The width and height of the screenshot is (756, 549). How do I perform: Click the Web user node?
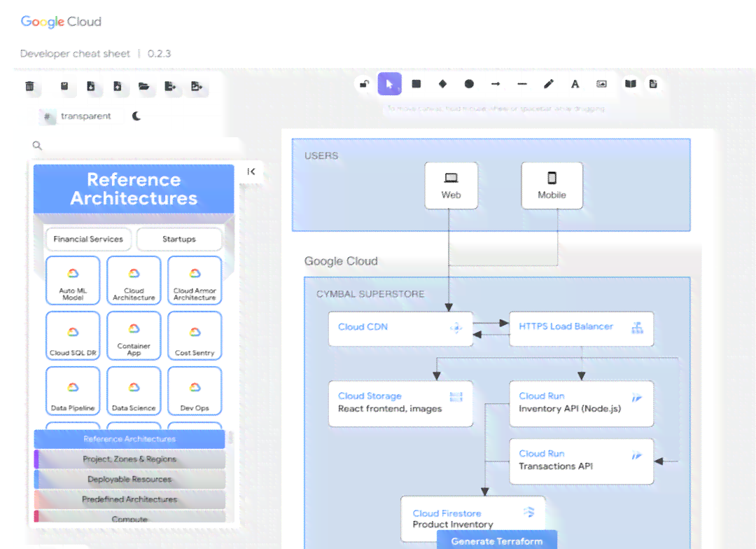pos(451,186)
